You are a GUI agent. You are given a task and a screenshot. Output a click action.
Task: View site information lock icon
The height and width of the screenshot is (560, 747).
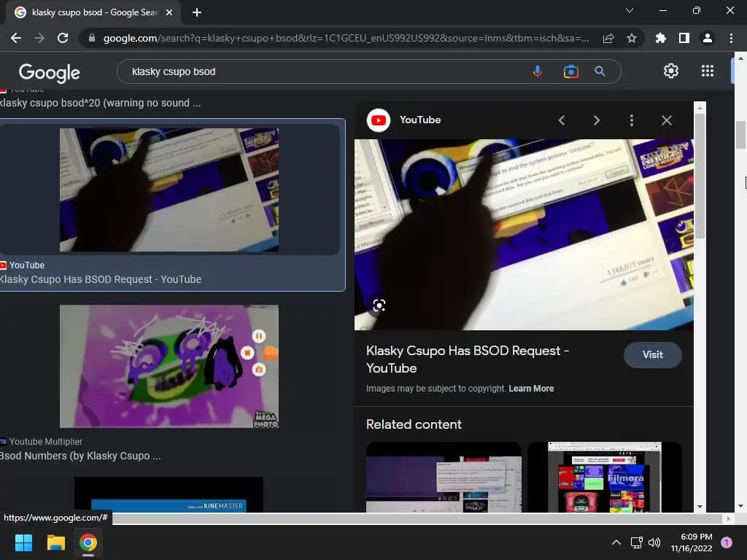pyautogui.click(x=92, y=38)
